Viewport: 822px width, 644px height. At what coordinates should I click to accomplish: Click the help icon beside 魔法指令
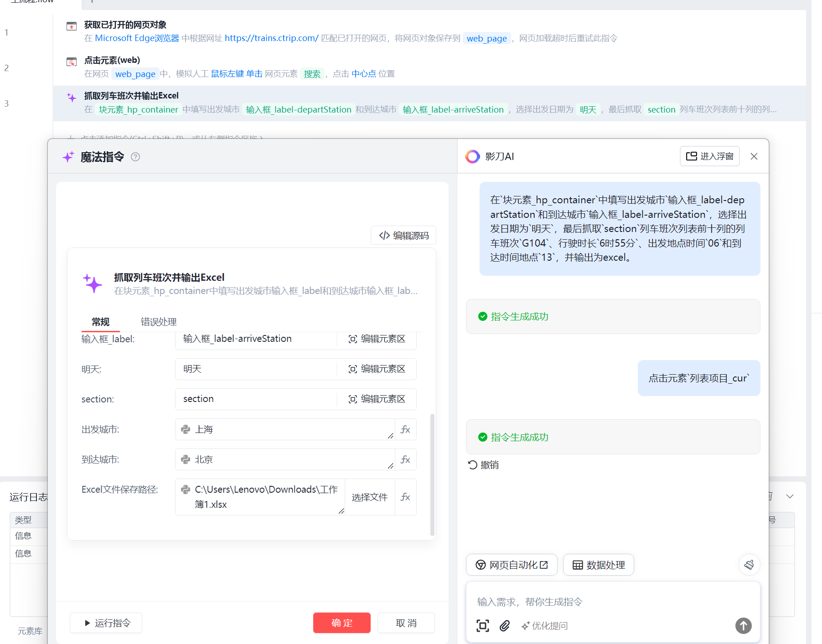coord(135,157)
